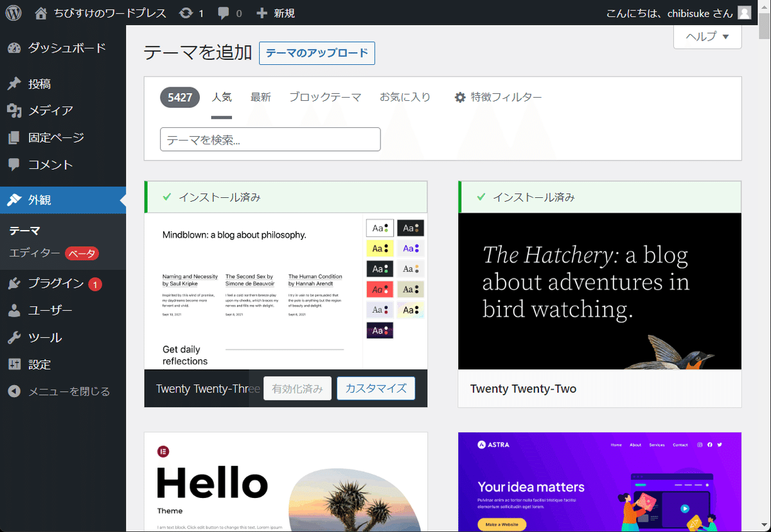This screenshot has width=771, height=532.
Task: Switch to the 人気 tab
Action: (x=222, y=98)
